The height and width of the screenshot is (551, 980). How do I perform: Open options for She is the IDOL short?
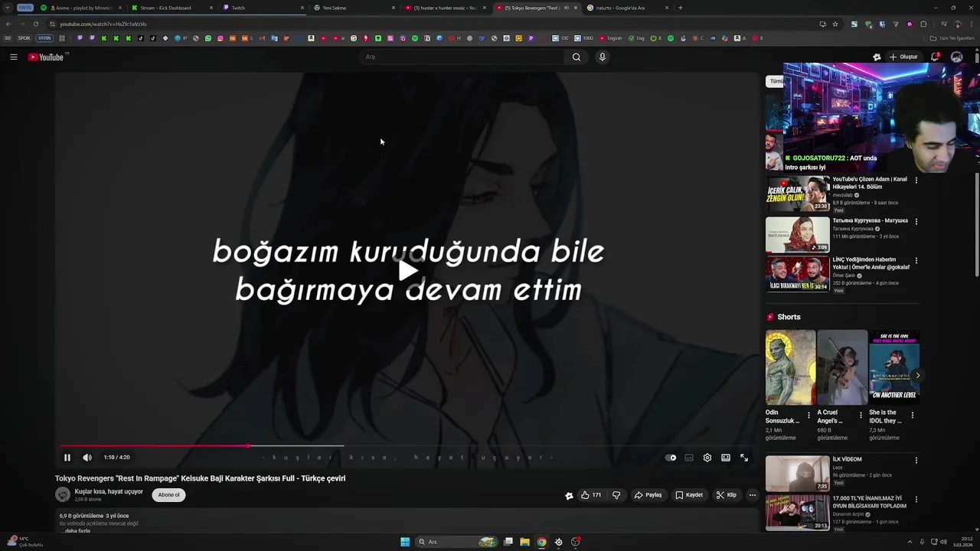click(912, 416)
